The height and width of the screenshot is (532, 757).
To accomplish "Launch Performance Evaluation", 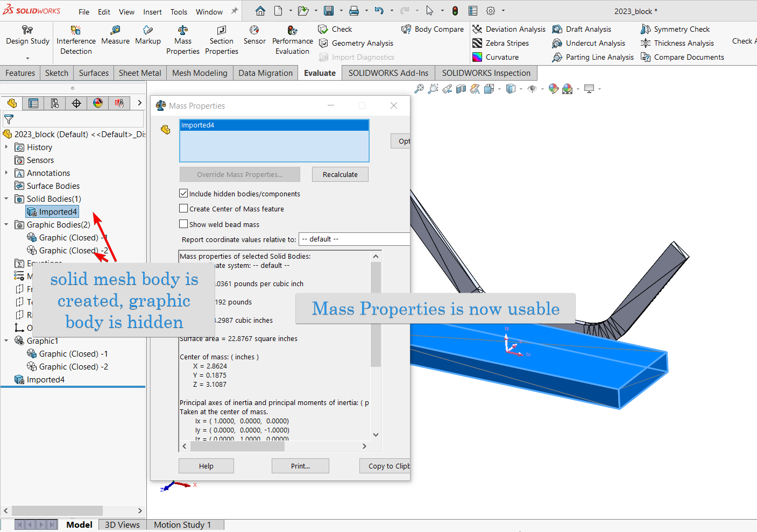I will click(x=293, y=40).
